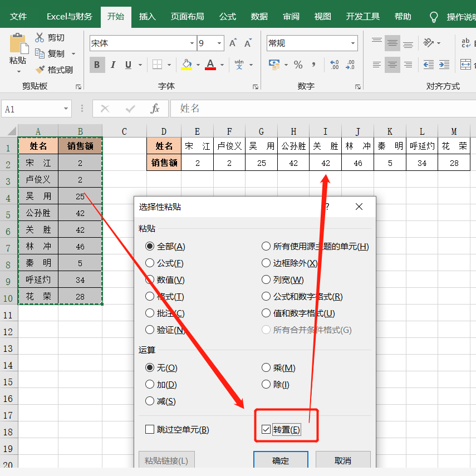Click the yellow fill color button
This screenshot has width=476, height=476.
187,65
